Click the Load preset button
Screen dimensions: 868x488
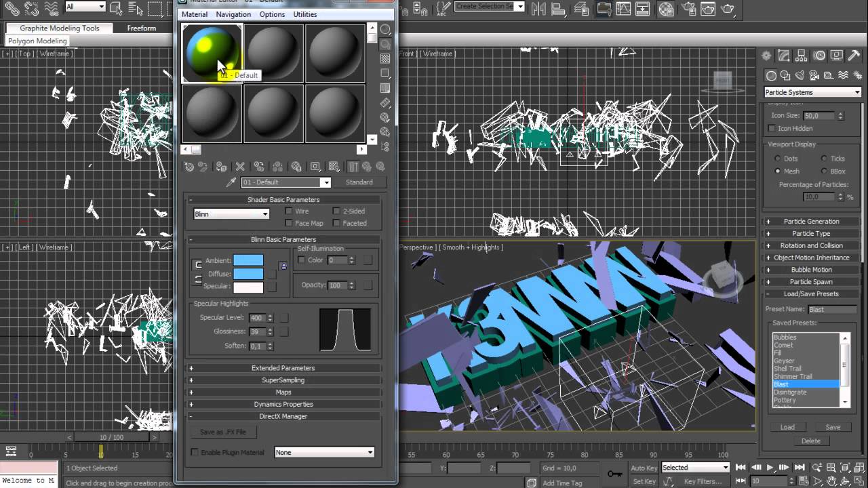coord(787,427)
